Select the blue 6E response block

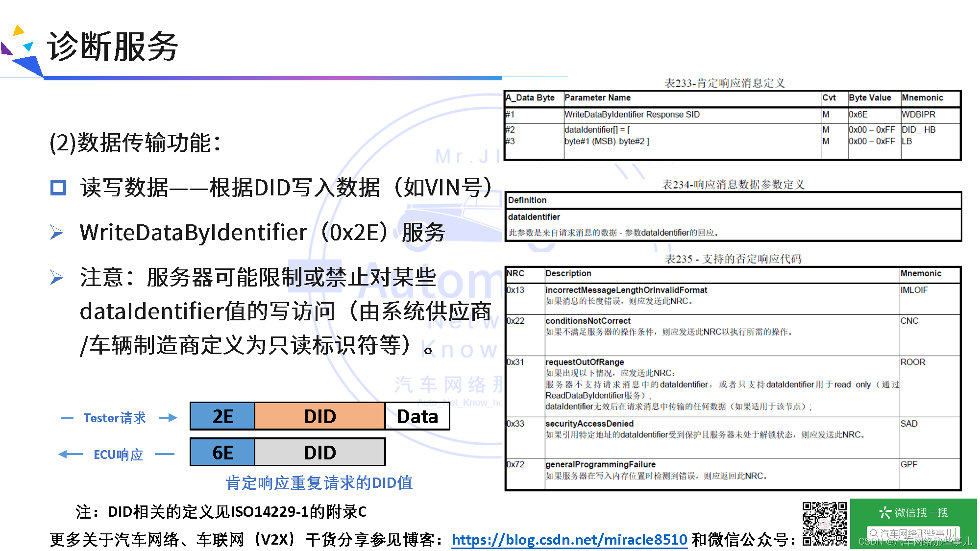(222, 453)
